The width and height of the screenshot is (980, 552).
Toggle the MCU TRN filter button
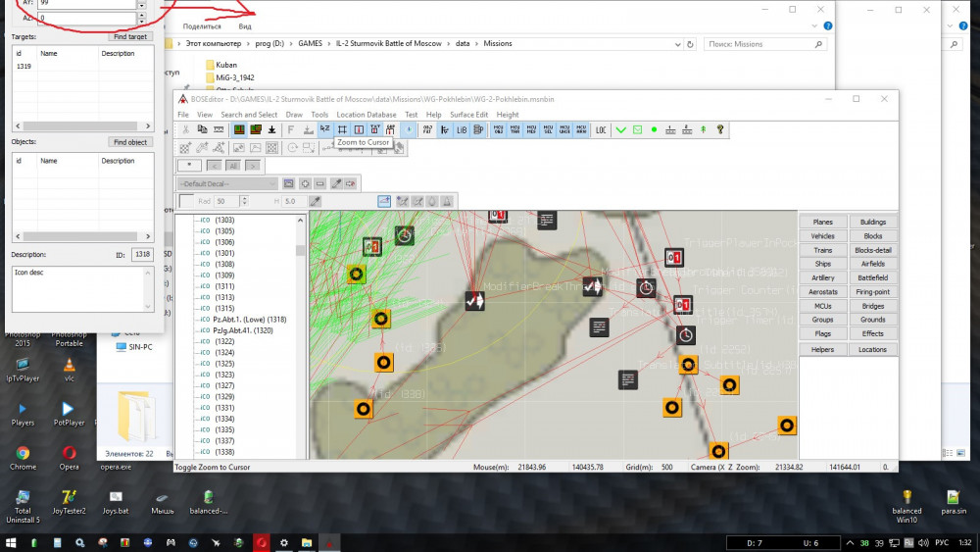pos(514,129)
